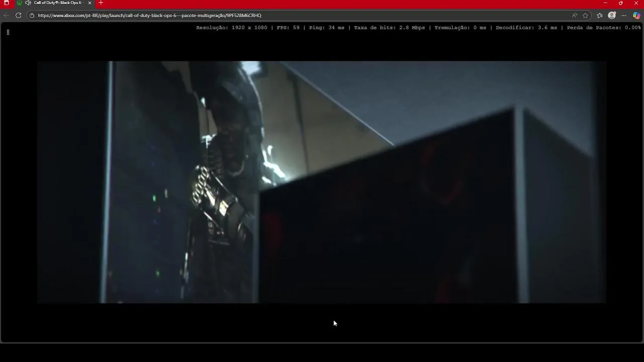The height and width of the screenshot is (362, 644).
Task: Click the Perda de Pacotes: 0.00% stat
Action: click(x=604, y=28)
